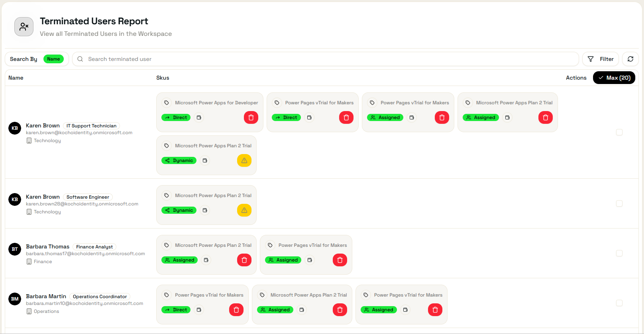Change the Search By Name option
This screenshot has width=644, height=334.
point(53,59)
